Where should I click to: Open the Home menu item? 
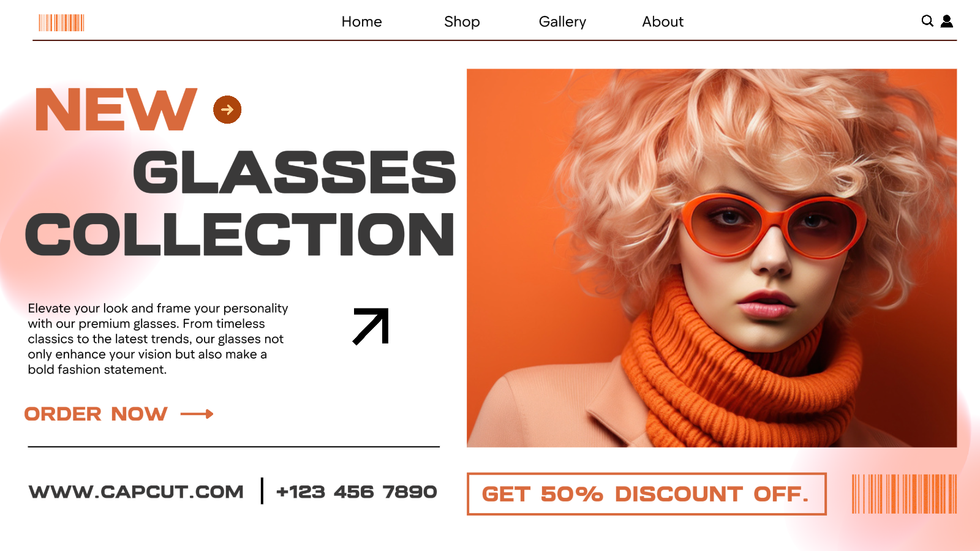pyautogui.click(x=362, y=22)
